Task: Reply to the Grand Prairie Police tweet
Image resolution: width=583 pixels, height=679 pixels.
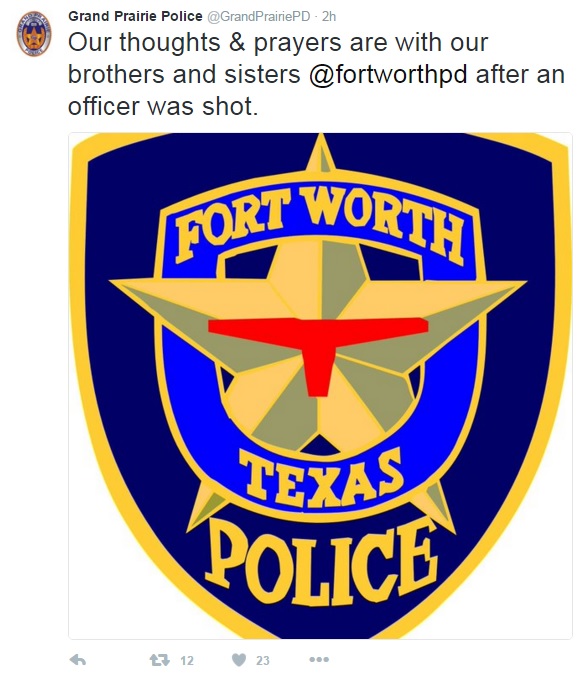Action: tap(78, 660)
